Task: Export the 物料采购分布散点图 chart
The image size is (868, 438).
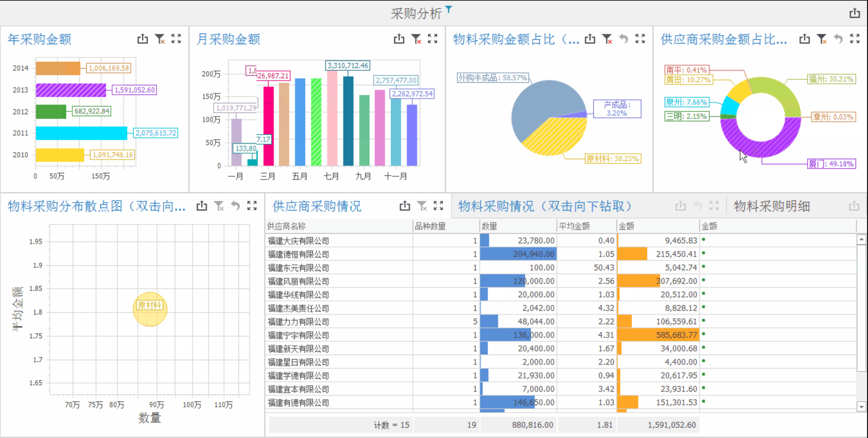Action: 202,206
